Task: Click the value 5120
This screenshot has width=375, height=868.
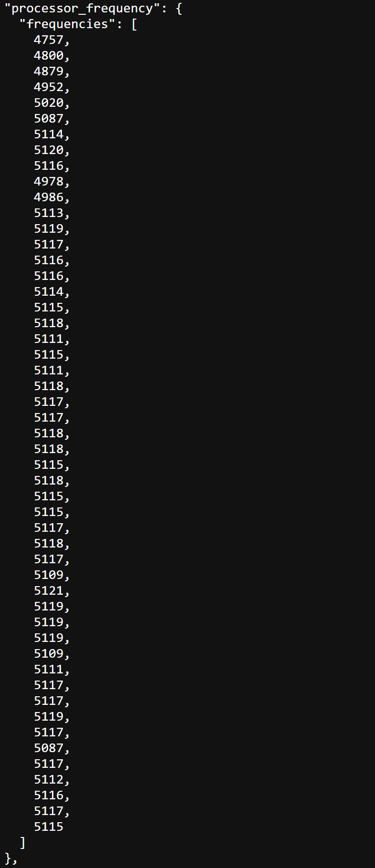Action: [x=49, y=150]
